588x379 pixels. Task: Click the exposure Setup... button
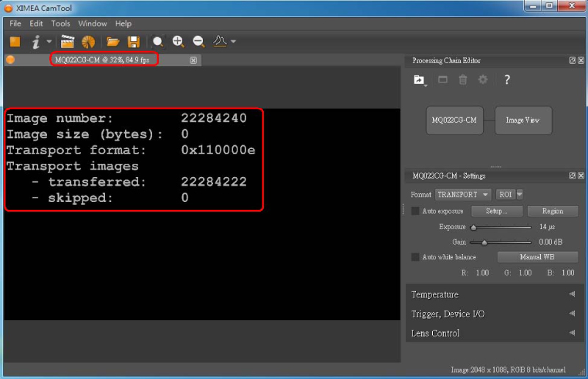coord(497,211)
